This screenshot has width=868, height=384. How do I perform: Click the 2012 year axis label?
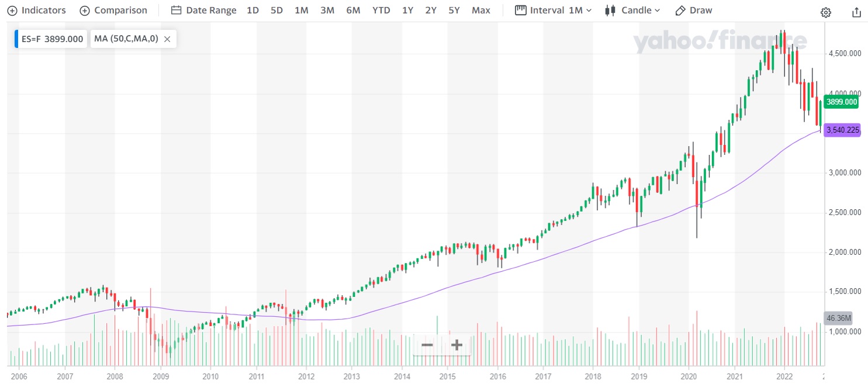click(306, 376)
